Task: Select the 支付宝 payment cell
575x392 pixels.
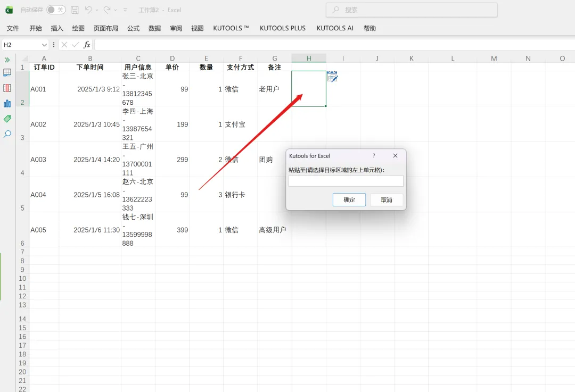Action: point(241,124)
